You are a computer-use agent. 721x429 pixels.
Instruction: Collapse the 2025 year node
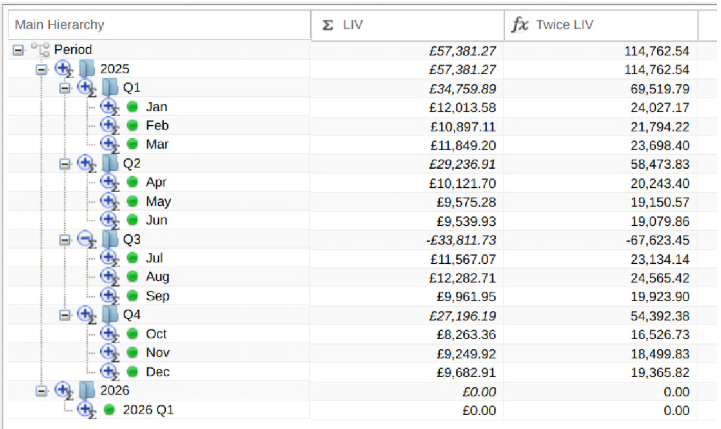click(x=41, y=69)
